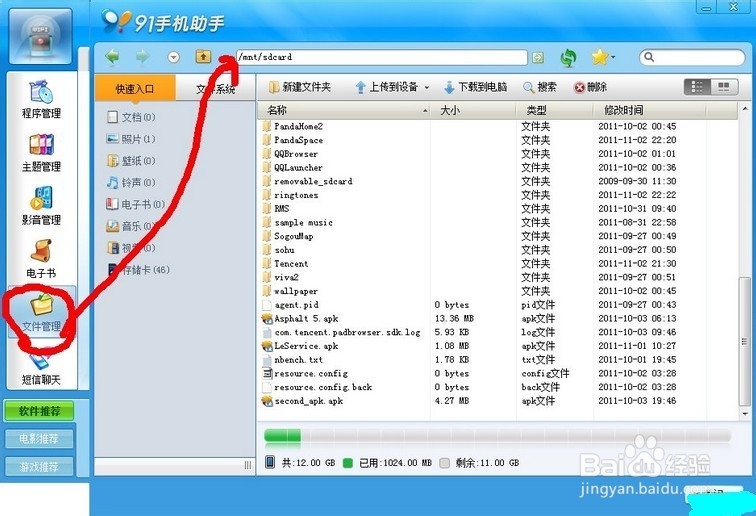Open the 程序管理 program management section
This screenshot has height=516, width=756.
click(x=41, y=100)
